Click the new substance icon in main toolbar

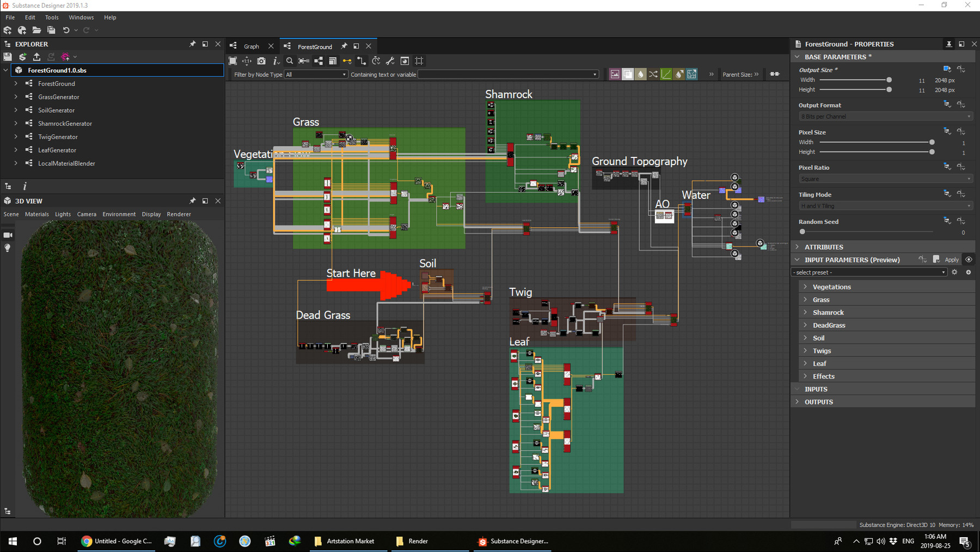pyautogui.click(x=8, y=31)
